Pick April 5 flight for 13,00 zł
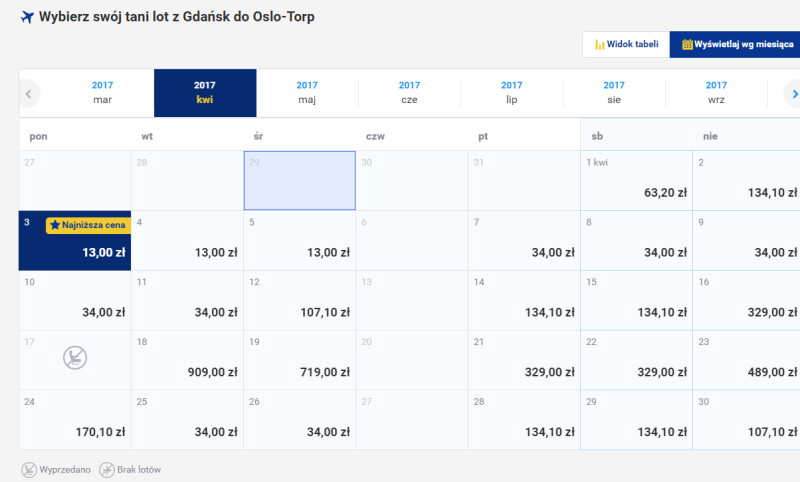800x482 pixels. pyautogui.click(x=299, y=241)
